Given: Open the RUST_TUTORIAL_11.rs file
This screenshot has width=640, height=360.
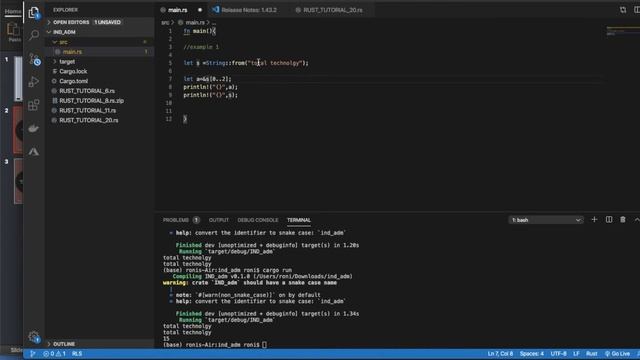Looking at the screenshot, I should point(87,111).
